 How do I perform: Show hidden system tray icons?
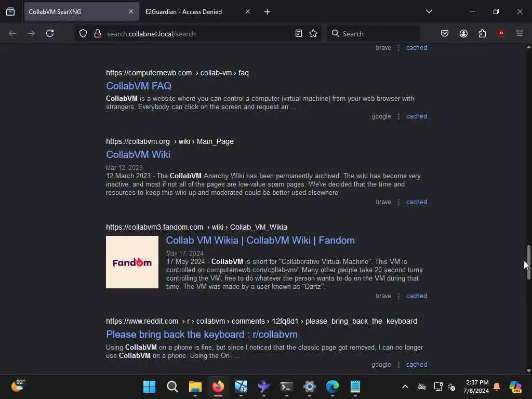pyautogui.click(x=405, y=387)
